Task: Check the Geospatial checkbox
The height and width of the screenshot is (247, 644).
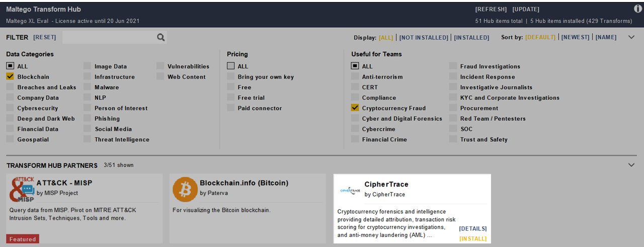Action: 10,140
